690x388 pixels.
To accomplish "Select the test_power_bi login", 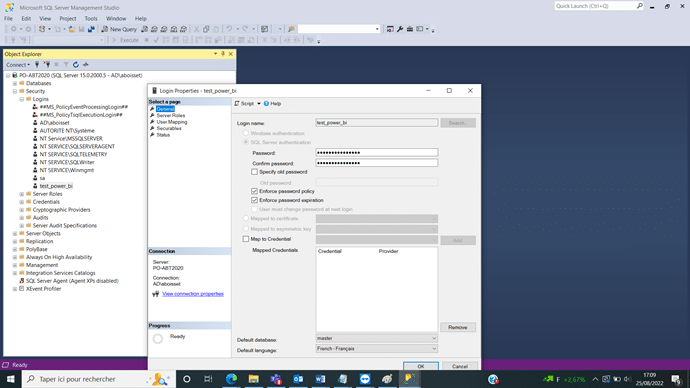I will pos(56,186).
